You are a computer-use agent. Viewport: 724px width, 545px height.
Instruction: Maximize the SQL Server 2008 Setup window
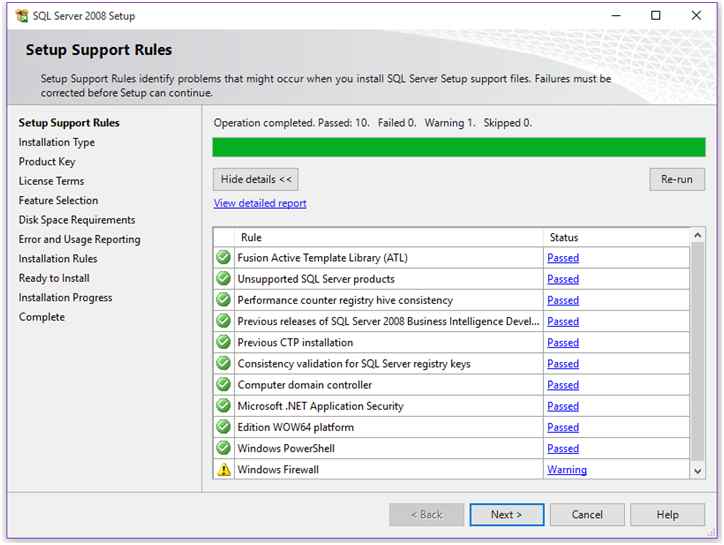[x=656, y=15]
